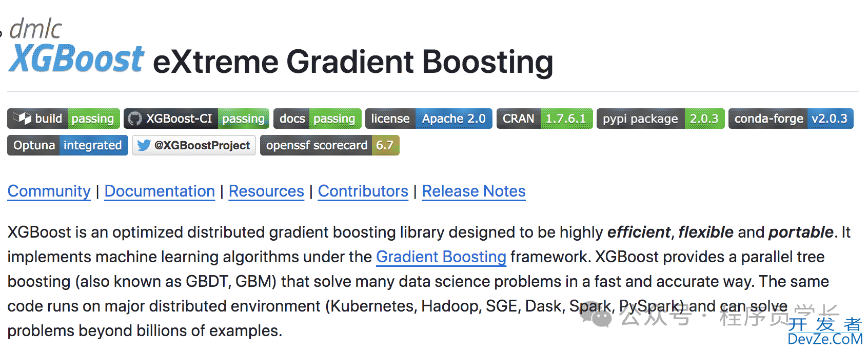868x350 pixels.
Task: Go to the Resources link
Action: click(x=266, y=191)
